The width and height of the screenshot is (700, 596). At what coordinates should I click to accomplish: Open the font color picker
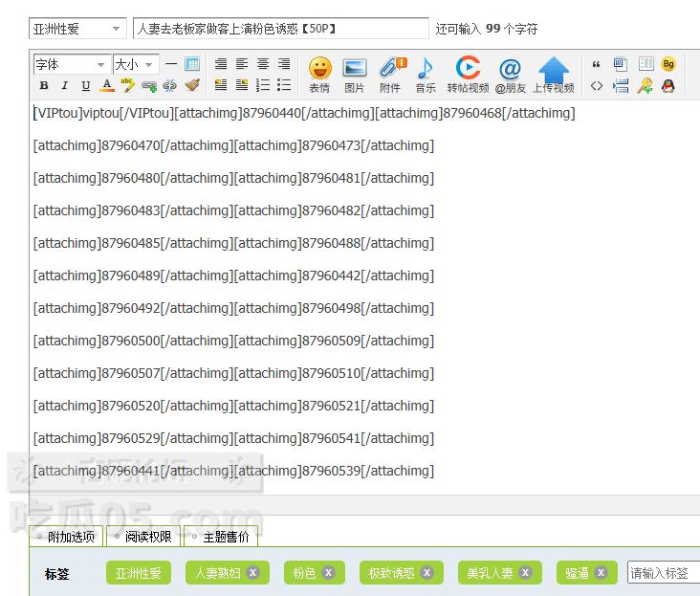(107, 86)
